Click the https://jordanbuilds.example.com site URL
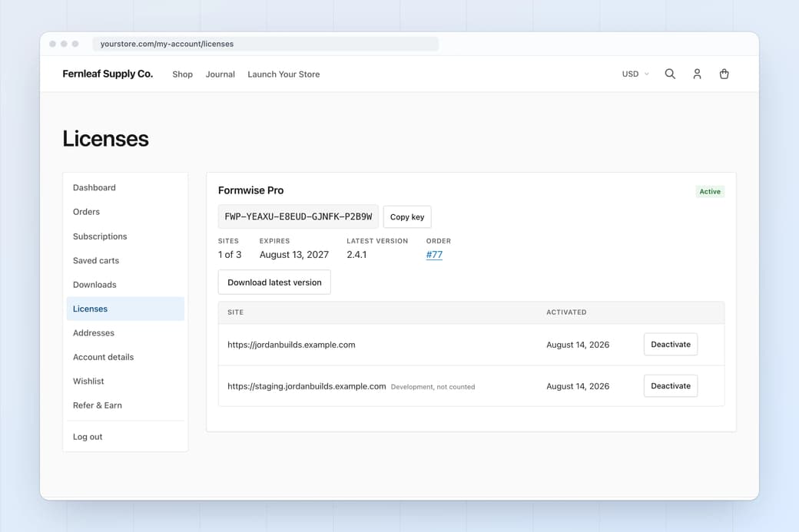 (x=291, y=345)
